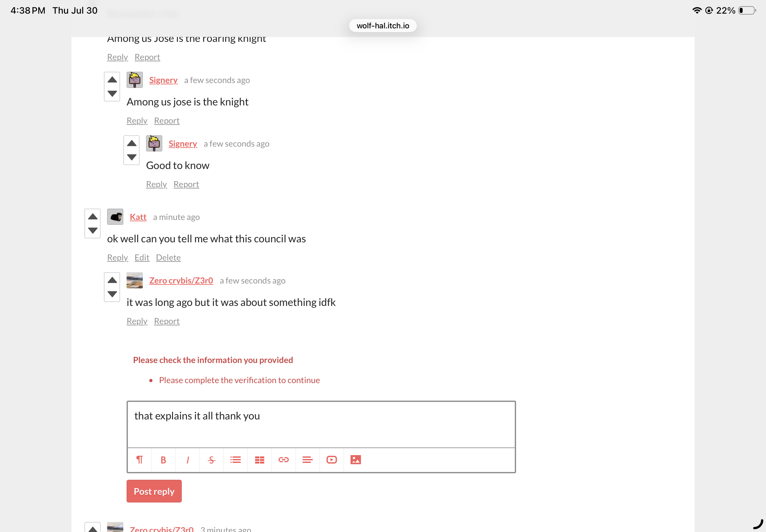This screenshot has height=532, width=766.
Task: Insert a table in reply editor
Action: click(x=259, y=460)
